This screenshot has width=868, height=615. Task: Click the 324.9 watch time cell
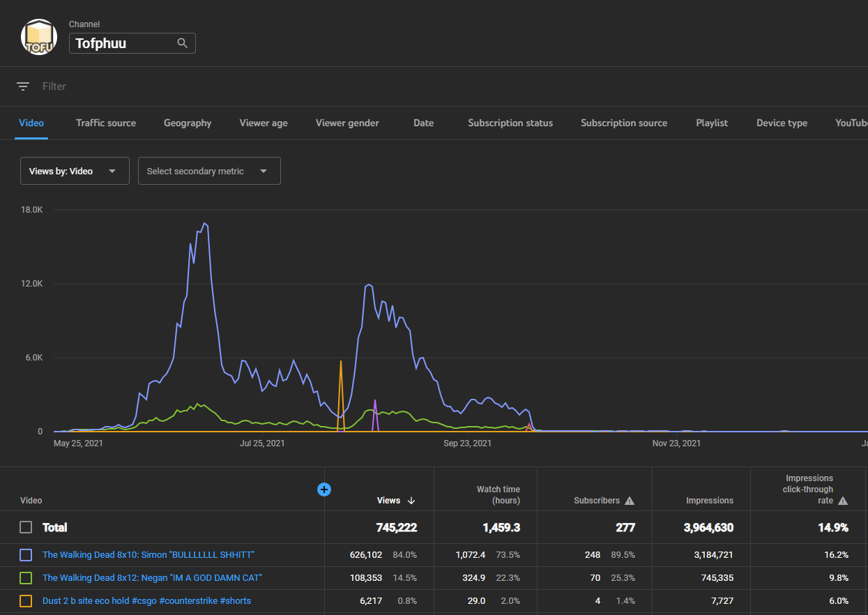(x=473, y=578)
